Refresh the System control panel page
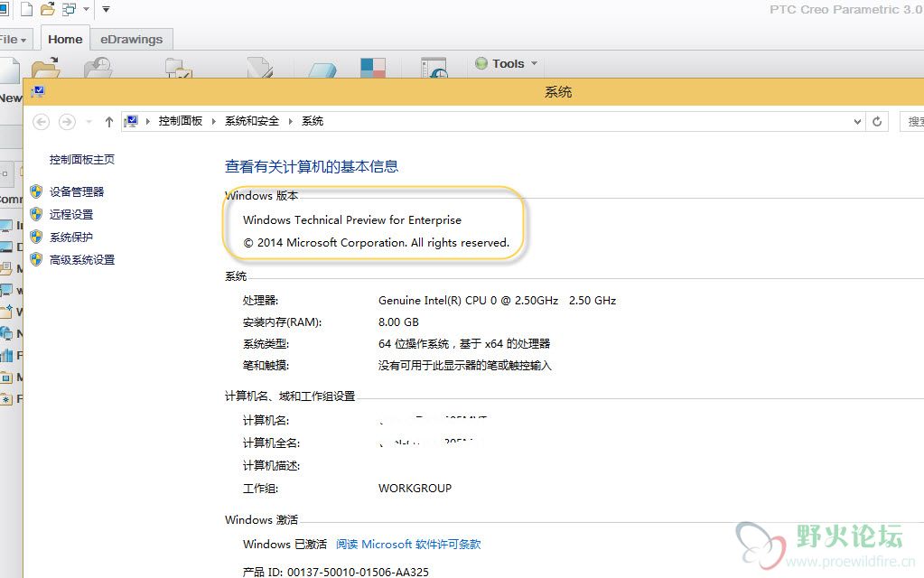The width and height of the screenshot is (924, 578). pos(877,121)
